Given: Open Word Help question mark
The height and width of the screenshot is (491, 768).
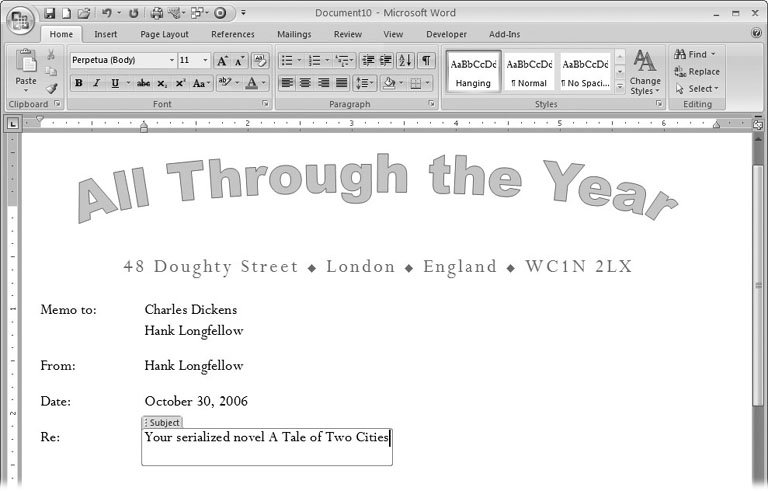Looking at the screenshot, I should [756, 33].
